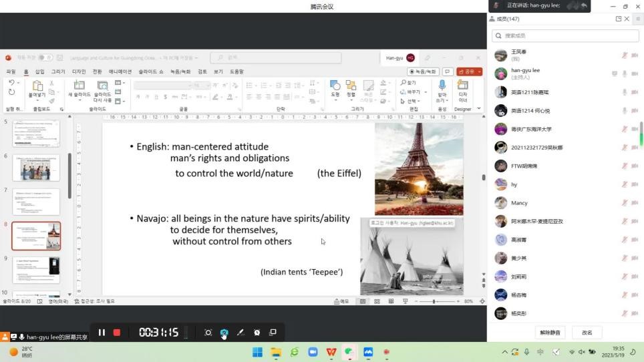
Task: Toggle the AutoSave switch in the title bar
Action: pos(45,58)
